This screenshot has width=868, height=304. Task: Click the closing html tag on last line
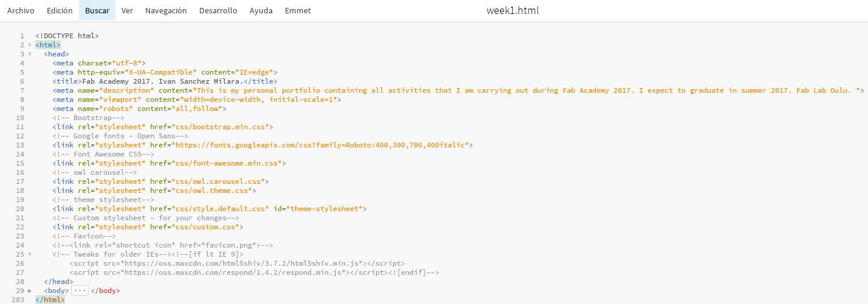coord(50,300)
